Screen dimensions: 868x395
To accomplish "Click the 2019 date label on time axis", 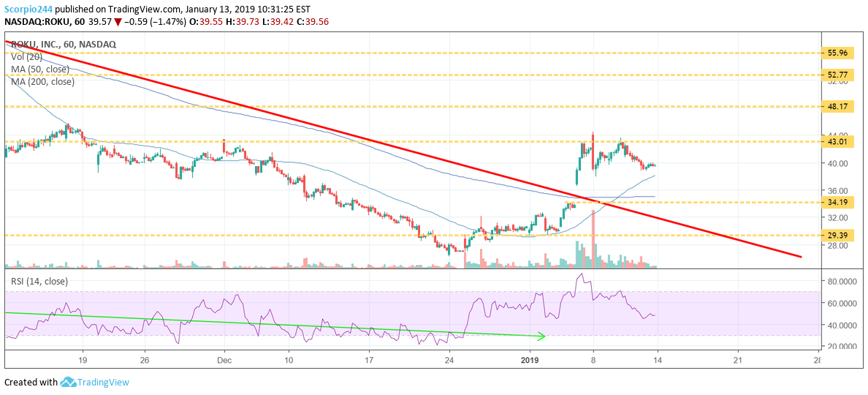I will (528, 360).
